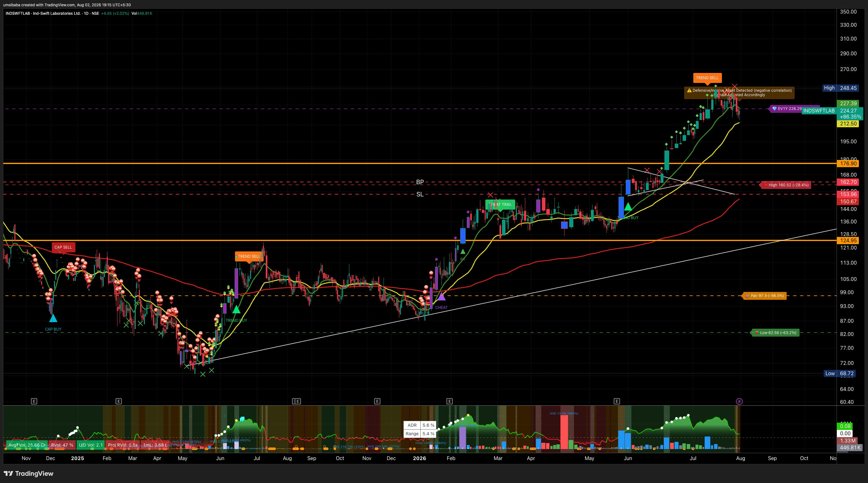Click the +4.45 (+2.02%) change value
This screenshot has width=868, height=483.
115,14
